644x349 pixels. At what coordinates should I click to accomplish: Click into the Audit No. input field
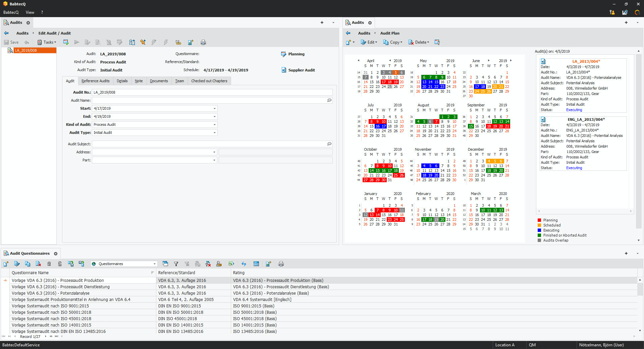pos(212,92)
